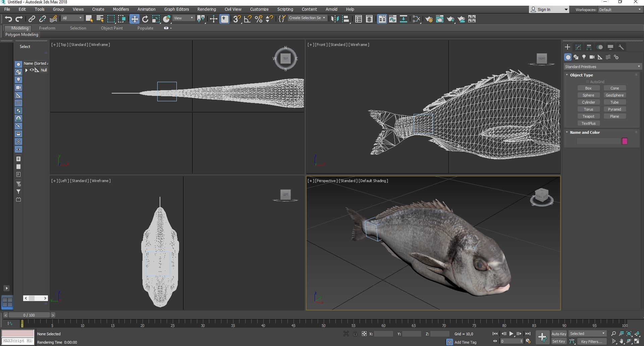The width and height of the screenshot is (644, 346).
Task: Click Render in the Cloud icon
Action: click(x=462, y=19)
